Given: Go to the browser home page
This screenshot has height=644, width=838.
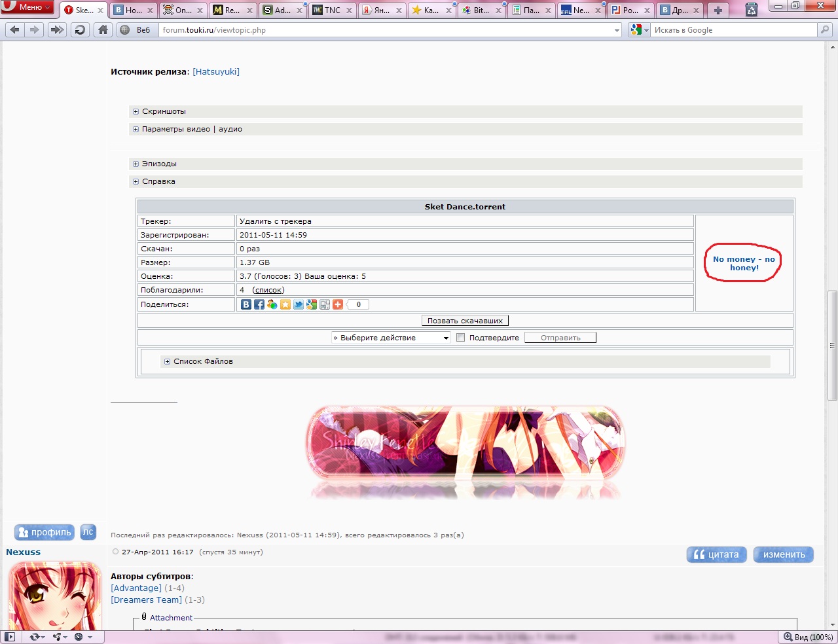Looking at the screenshot, I should tap(103, 29).
